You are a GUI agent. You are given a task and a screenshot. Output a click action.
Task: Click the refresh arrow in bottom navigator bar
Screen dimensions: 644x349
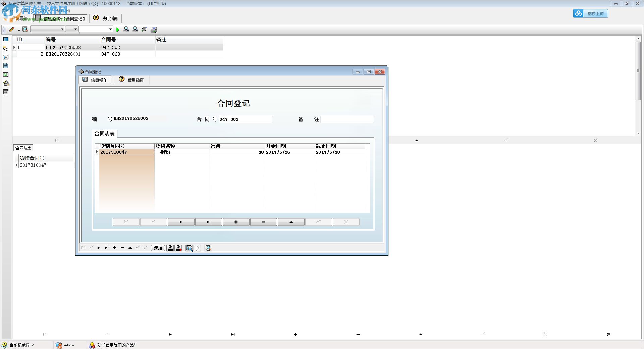pyautogui.click(x=608, y=334)
